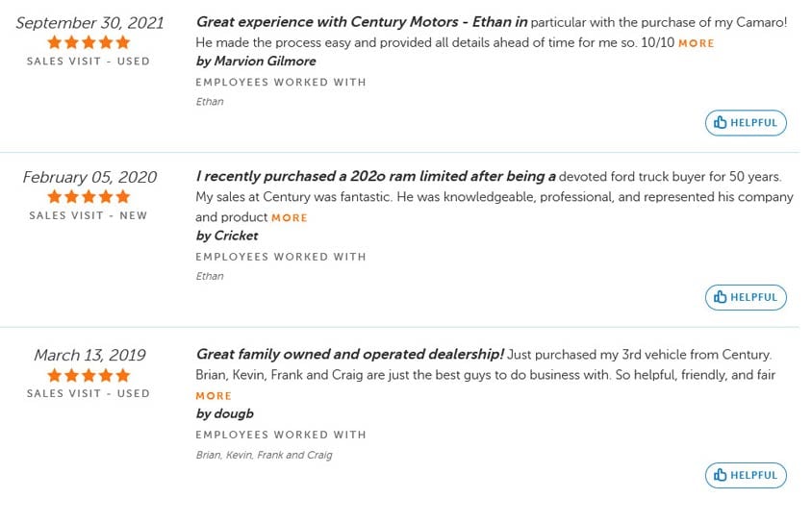
Task: Click the star rating on the February 05, 2020 review
Action: [89, 197]
